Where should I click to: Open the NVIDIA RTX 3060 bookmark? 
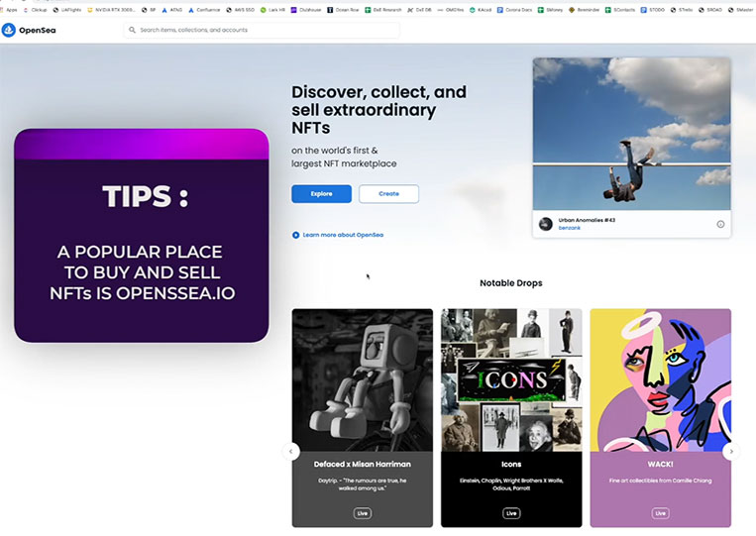click(111, 10)
